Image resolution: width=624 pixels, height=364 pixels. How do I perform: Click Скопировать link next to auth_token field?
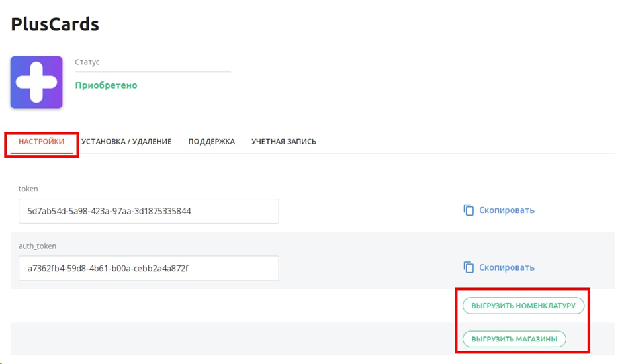point(507,268)
